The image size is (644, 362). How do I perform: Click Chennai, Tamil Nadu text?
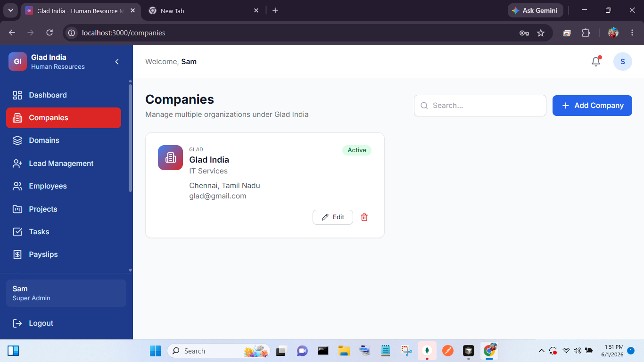[x=224, y=186]
